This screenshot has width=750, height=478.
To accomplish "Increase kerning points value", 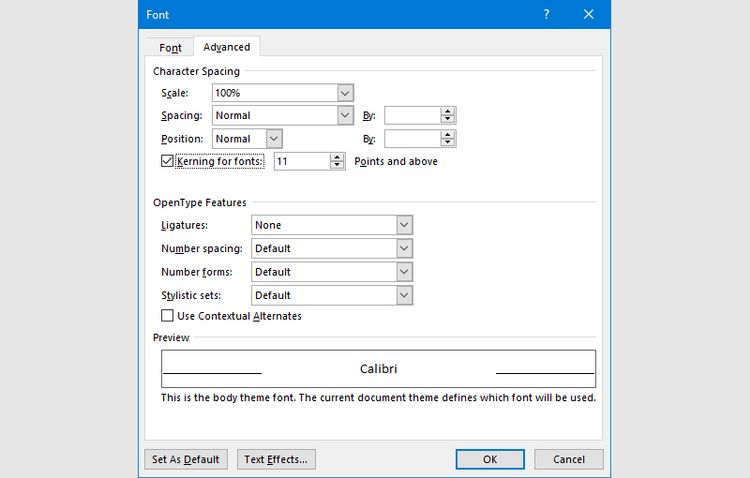I will (x=337, y=157).
